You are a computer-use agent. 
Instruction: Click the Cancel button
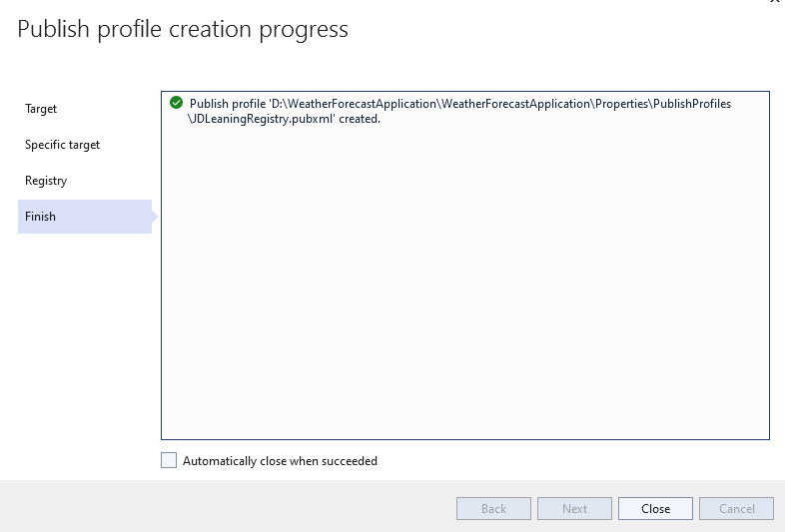[736, 509]
